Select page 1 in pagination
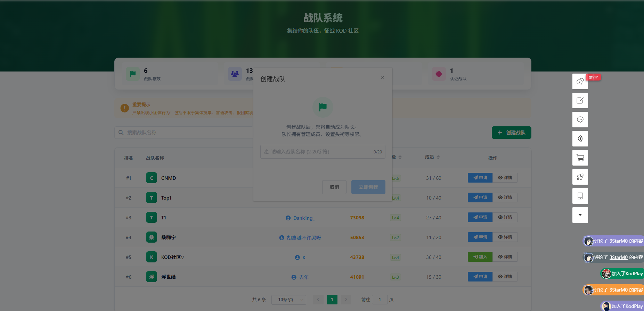Viewport: 644px width, 311px height. tap(332, 300)
